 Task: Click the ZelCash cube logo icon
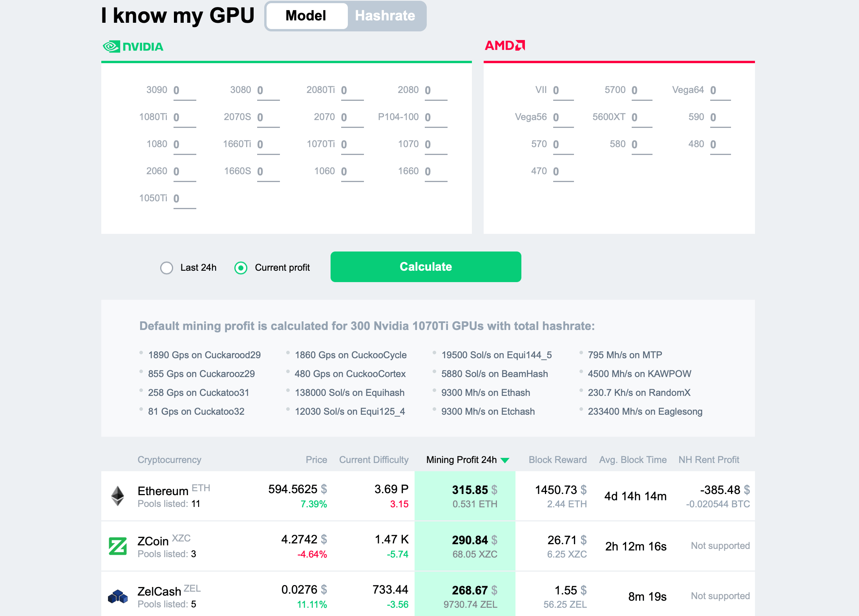pos(117,593)
